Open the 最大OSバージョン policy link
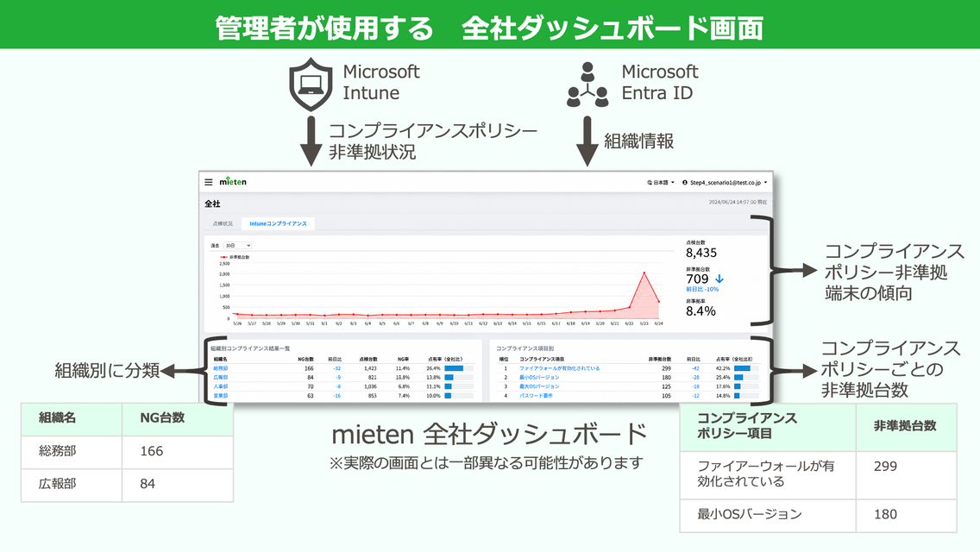 click(x=539, y=387)
